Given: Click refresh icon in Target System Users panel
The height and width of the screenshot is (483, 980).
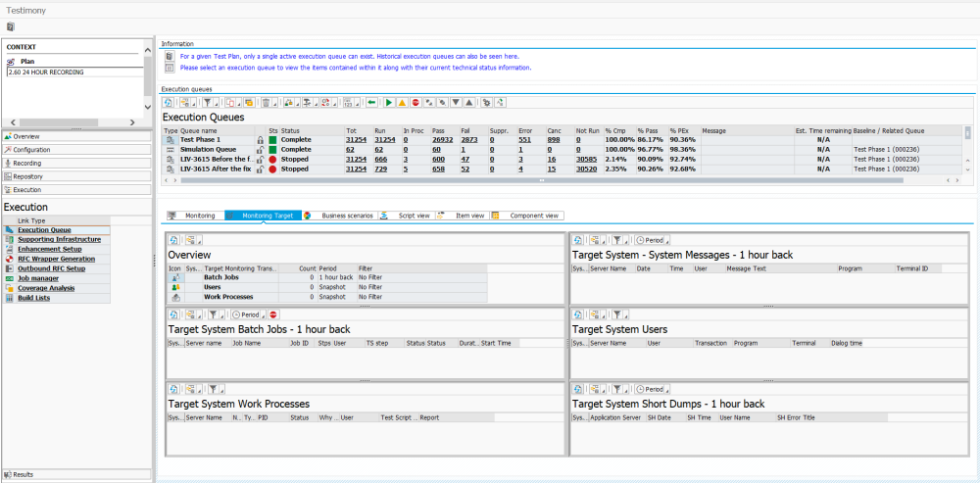Looking at the screenshot, I should pyautogui.click(x=579, y=316).
